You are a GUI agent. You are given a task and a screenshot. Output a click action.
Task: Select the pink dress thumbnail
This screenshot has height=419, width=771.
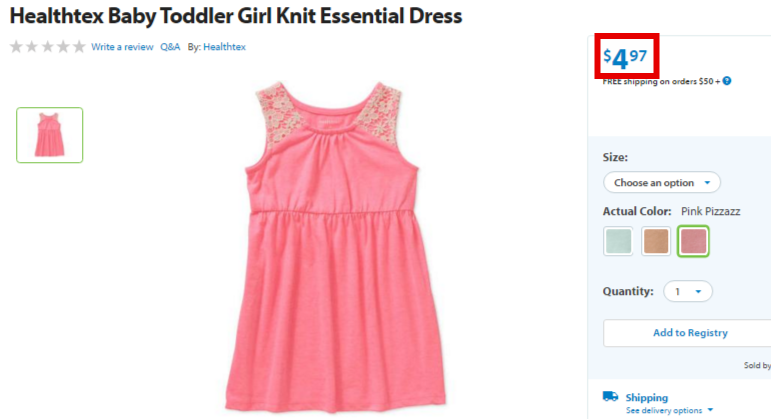tap(50, 135)
